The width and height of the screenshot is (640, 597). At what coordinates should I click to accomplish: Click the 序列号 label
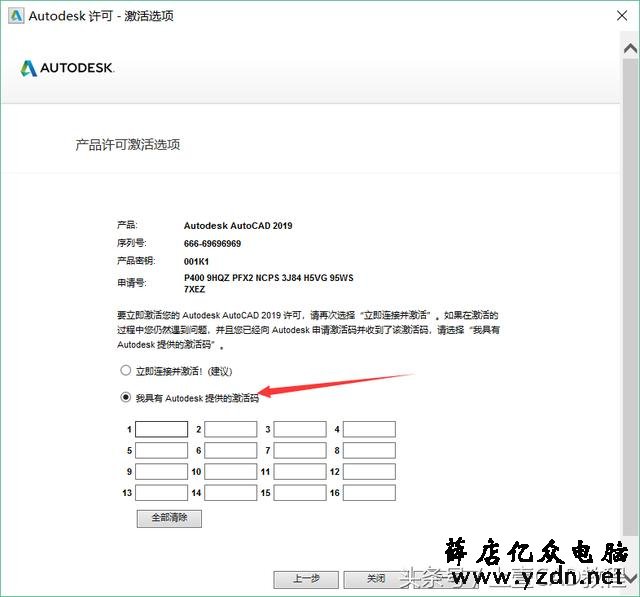click(x=132, y=243)
